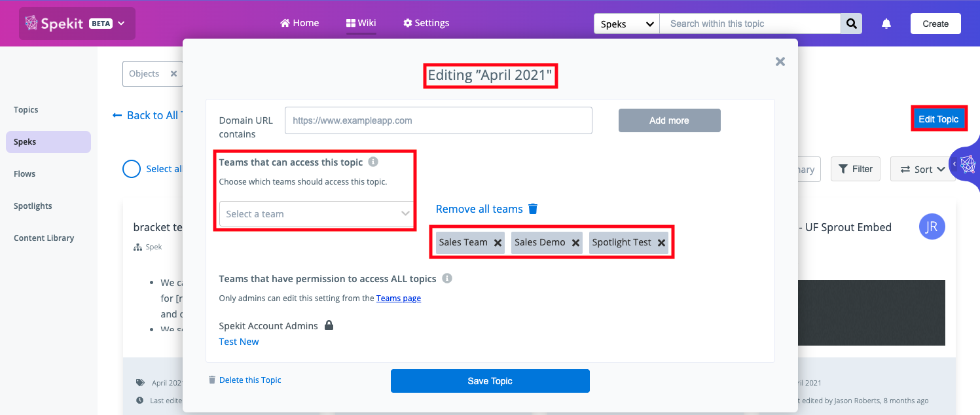Click the "Editing April 2021" dialog title

(x=490, y=76)
